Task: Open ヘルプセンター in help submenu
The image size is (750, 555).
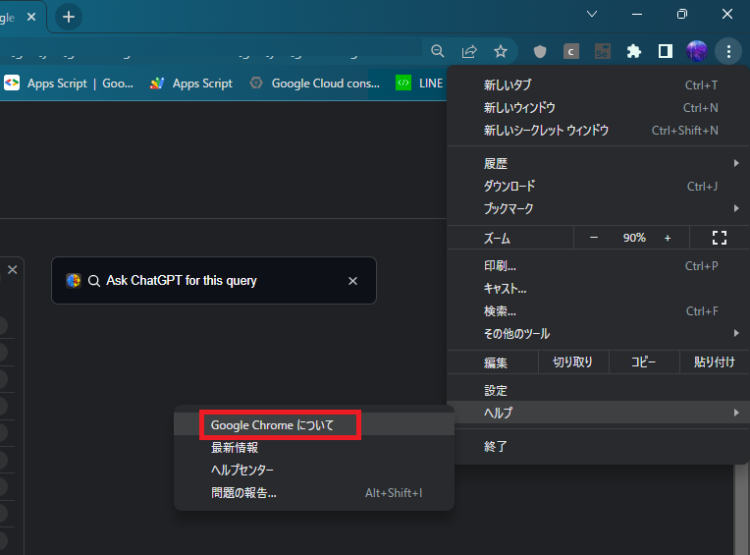Action: click(x=314, y=470)
